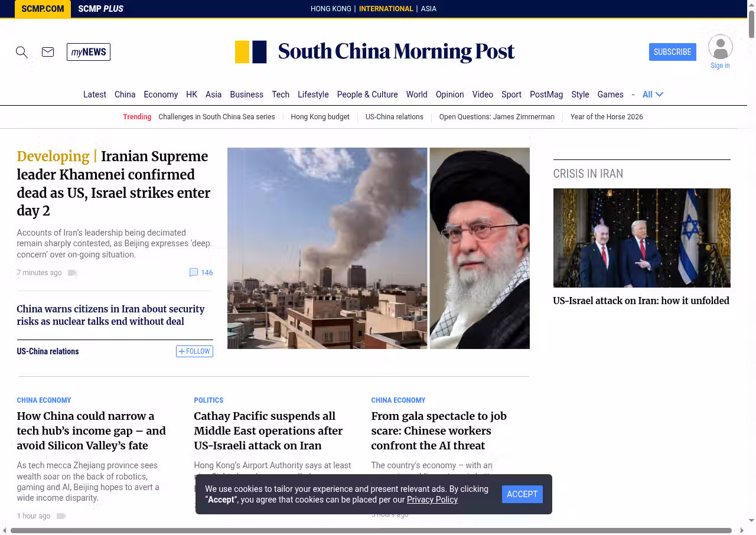Switch edition to Hong Kong
756x535 pixels.
331,9
